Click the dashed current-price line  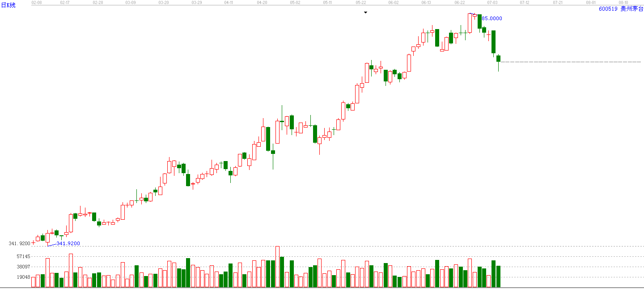pos(571,62)
